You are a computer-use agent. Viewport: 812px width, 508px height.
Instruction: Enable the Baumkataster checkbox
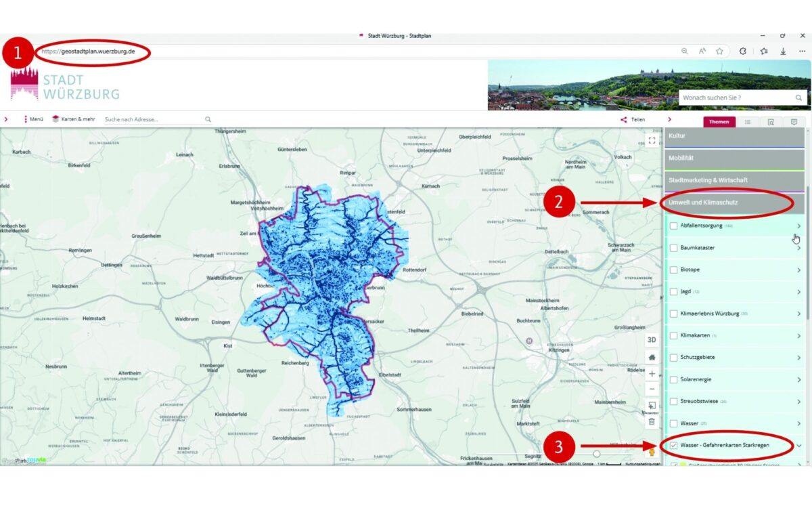pos(674,247)
